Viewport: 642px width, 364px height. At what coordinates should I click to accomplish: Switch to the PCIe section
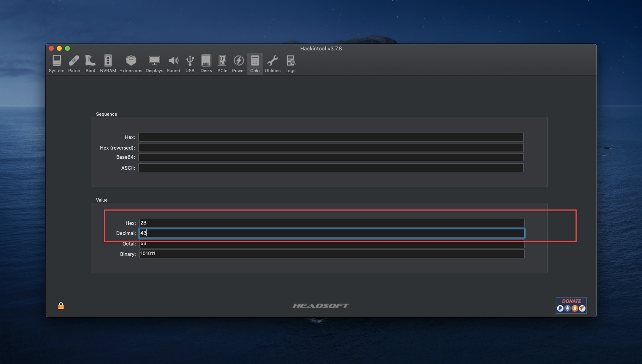(x=222, y=64)
